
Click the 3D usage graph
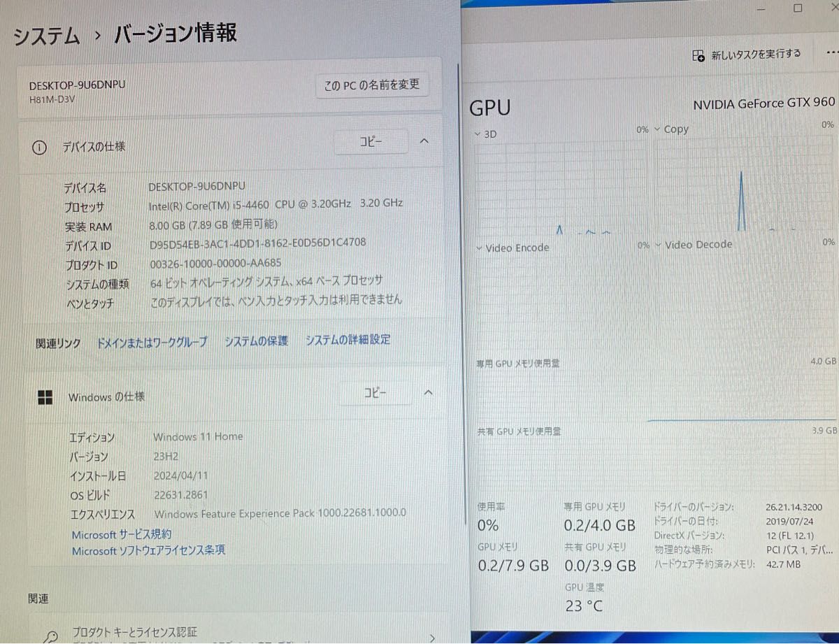563,188
